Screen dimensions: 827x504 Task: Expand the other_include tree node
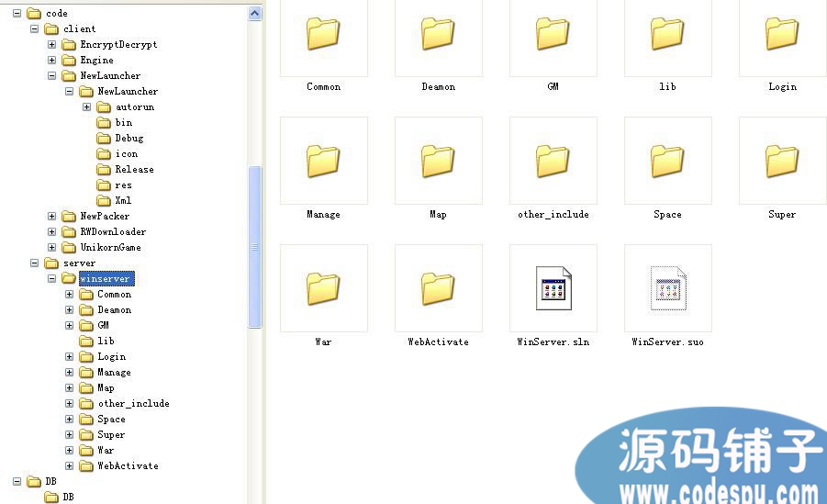click(69, 403)
